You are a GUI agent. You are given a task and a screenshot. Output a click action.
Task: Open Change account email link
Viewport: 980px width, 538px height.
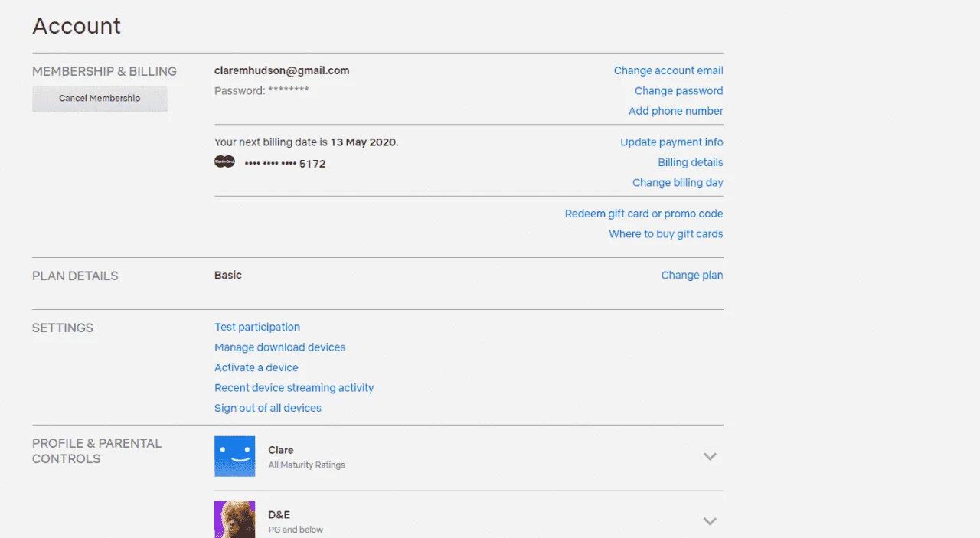tap(668, 70)
